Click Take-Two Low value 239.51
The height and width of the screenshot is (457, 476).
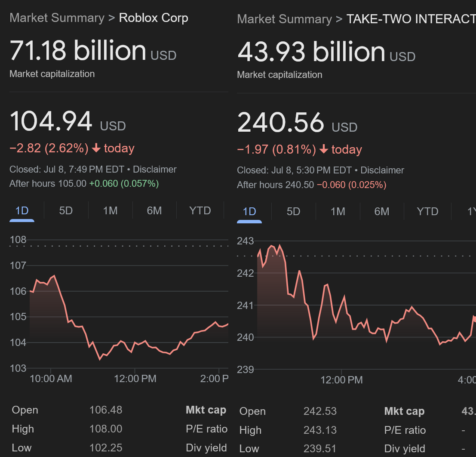pyautogui.click(x=320, y=448)
